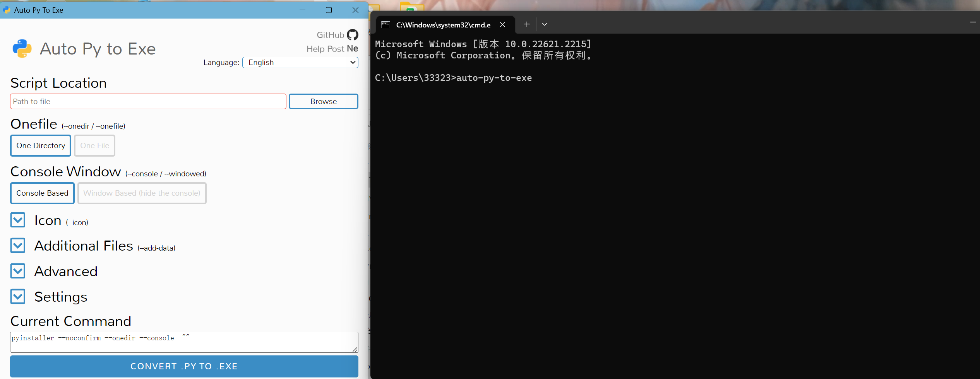Expand the Advanced section
980x379 pixels.
18,271
